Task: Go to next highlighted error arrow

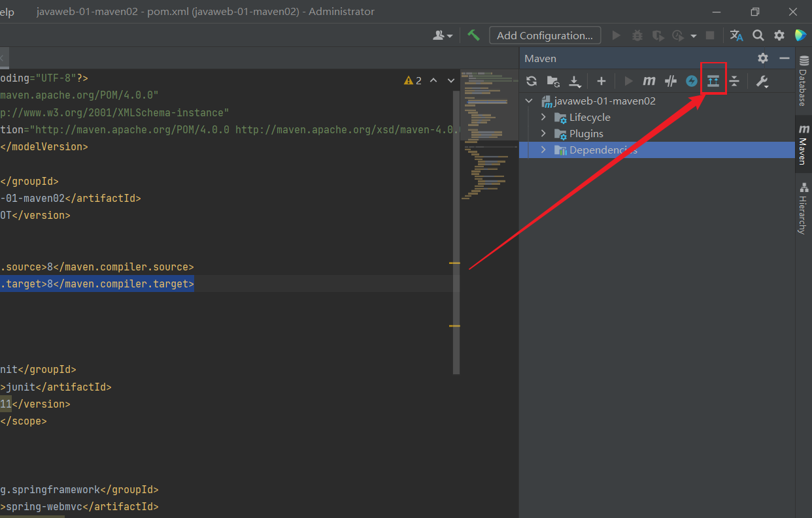Action: 450,80
